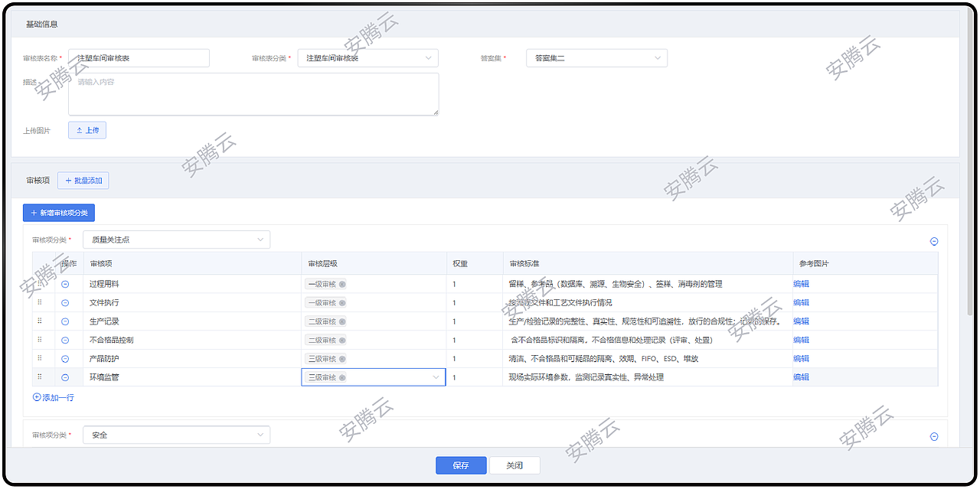The image size is (980, 489).
Task: Click the 过程用料 audit item cell
Action: [x=192, y=284]
